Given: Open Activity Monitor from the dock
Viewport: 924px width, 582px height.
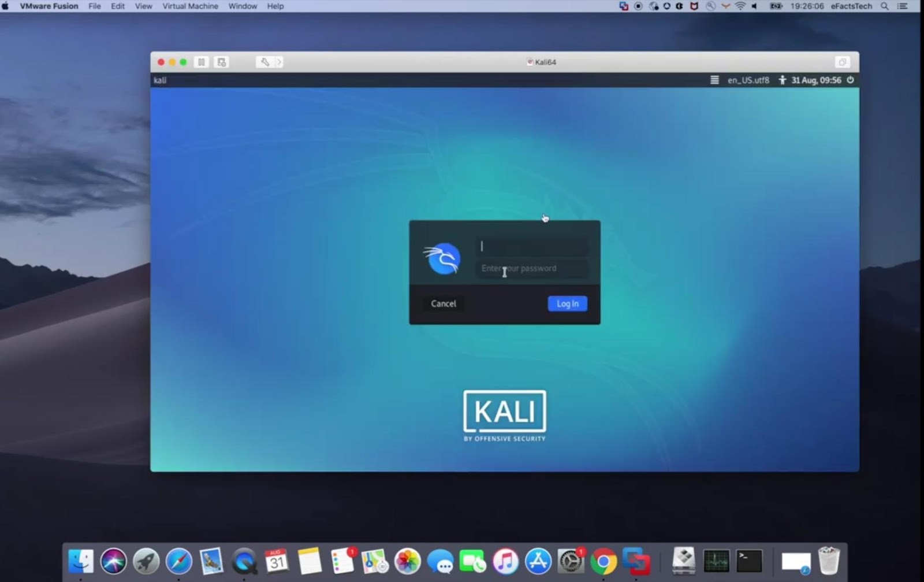Looking at the screenshot, I should 716,561.
